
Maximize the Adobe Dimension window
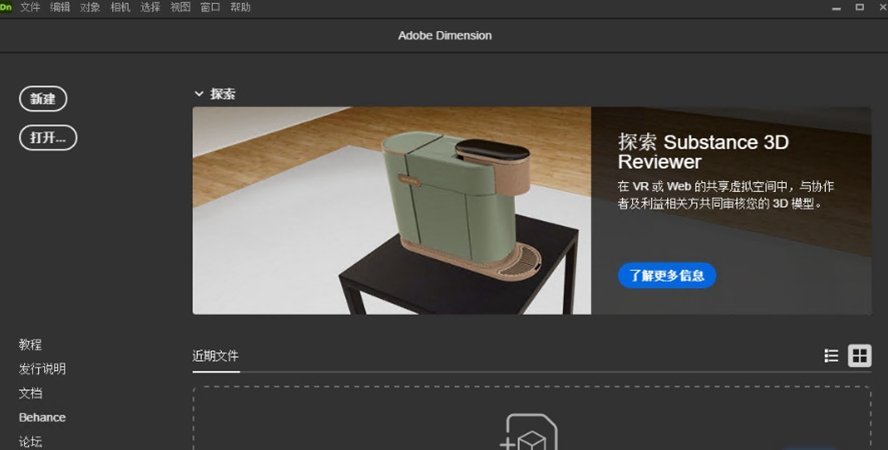tap(860, 7)
